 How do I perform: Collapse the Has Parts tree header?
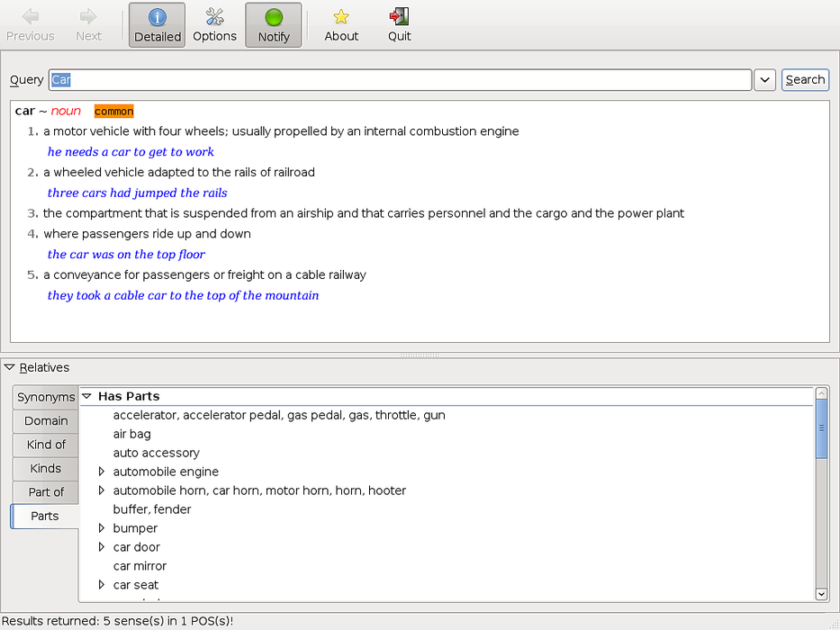pos(87,396)
